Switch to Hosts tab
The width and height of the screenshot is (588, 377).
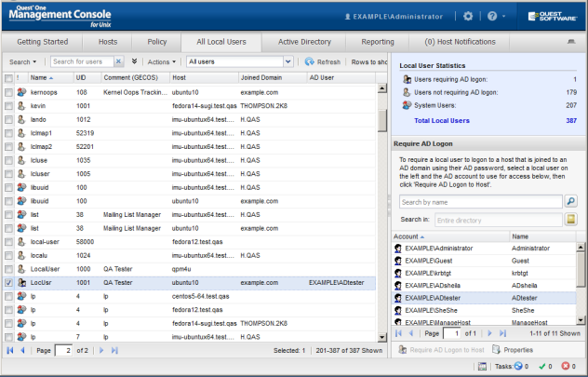(x=108, y=42)
